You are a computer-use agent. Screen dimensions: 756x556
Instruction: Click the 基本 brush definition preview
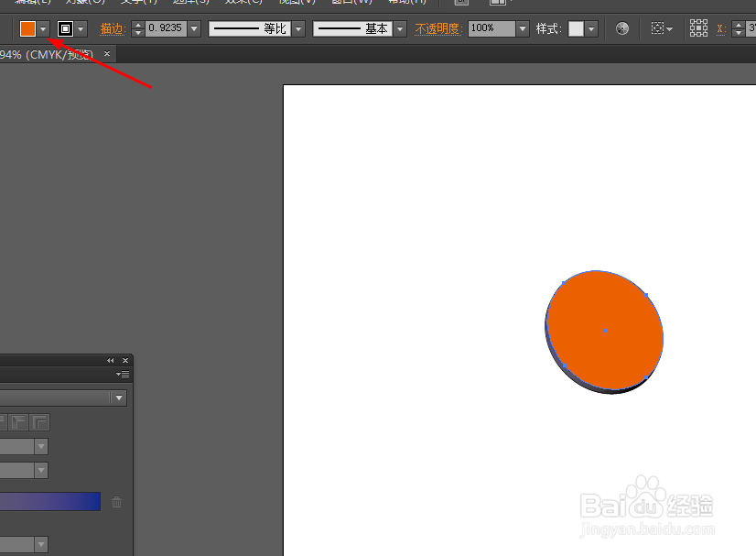click(x=352, y=29)
